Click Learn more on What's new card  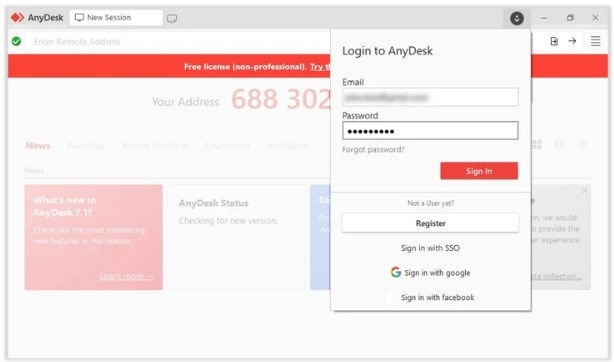[x=126, y=276]
